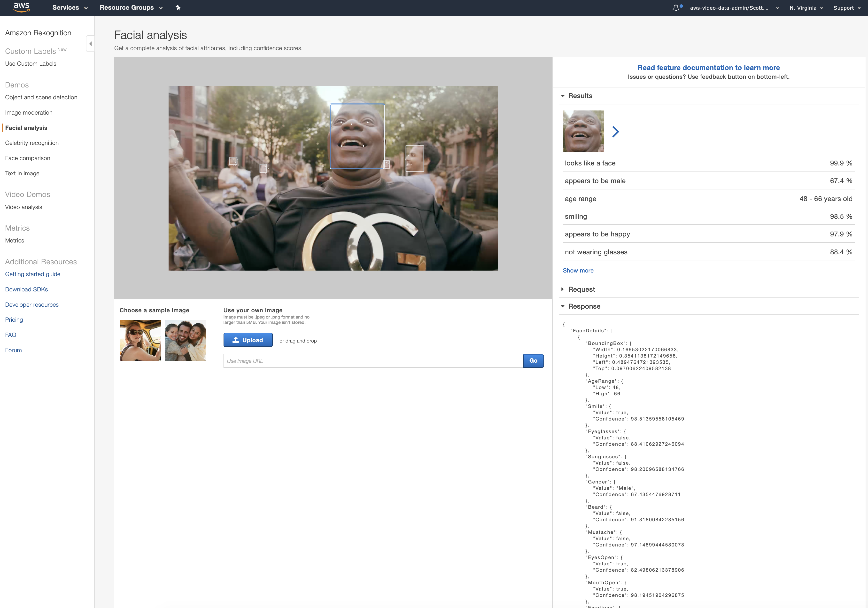Screen dimensions: 868x608
Task: Select Facial analysis in sidebar
Action: [26, 128]
